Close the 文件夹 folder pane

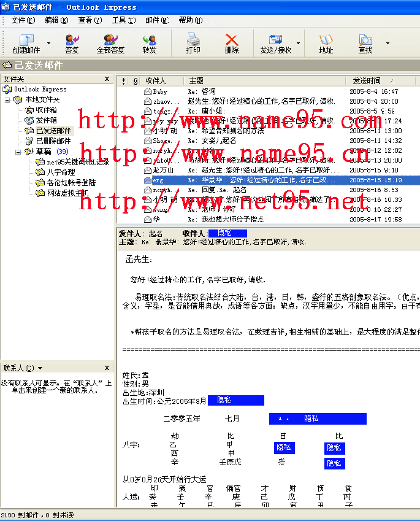point(107,79)
